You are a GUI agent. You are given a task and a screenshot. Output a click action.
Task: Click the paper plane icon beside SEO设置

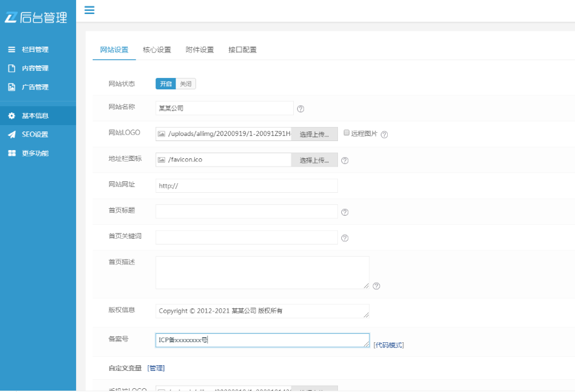coord(11,135)
